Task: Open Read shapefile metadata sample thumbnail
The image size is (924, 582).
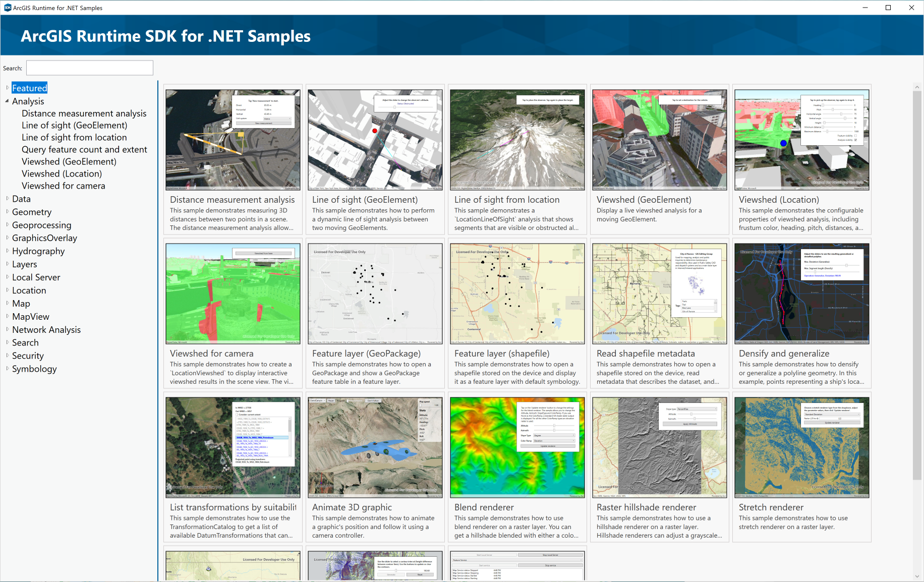Action: click(660, 294)
